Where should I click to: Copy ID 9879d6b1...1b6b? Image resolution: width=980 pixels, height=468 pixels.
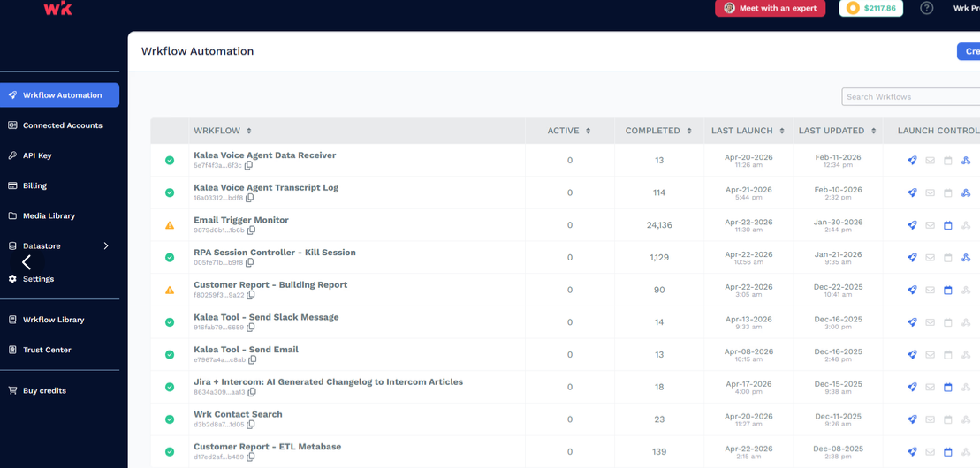[251, 230]
